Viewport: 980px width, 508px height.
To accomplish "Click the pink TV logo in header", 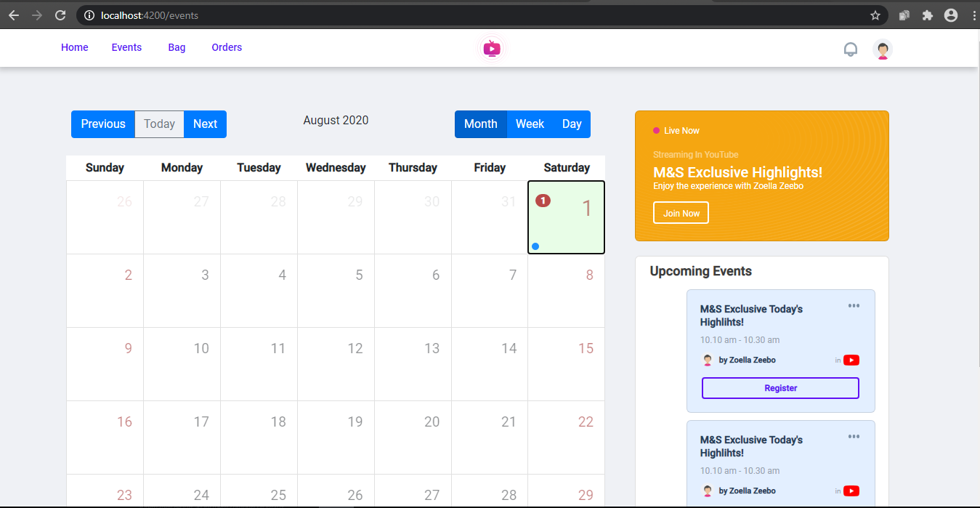I will (x=492, y=49).
